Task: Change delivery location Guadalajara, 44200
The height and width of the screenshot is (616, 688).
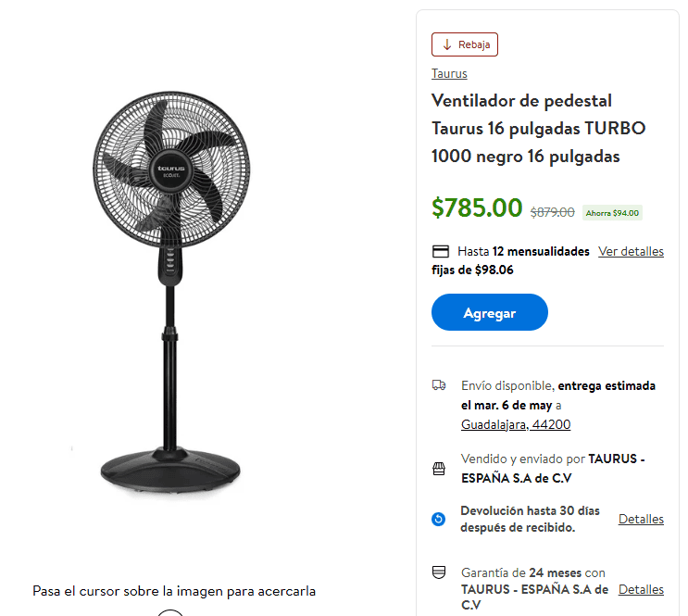Action: (516, 424)
